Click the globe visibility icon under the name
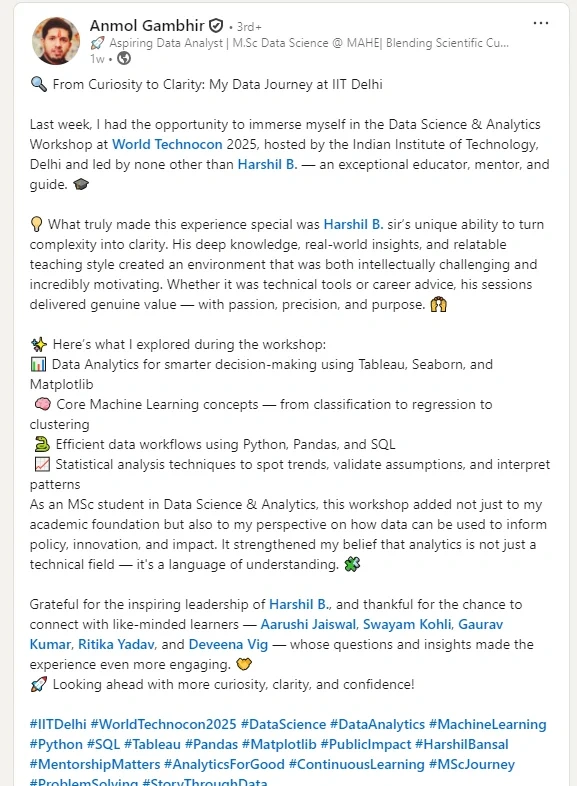577x786 pixels. pyautogui.click(x=124, y=59)
